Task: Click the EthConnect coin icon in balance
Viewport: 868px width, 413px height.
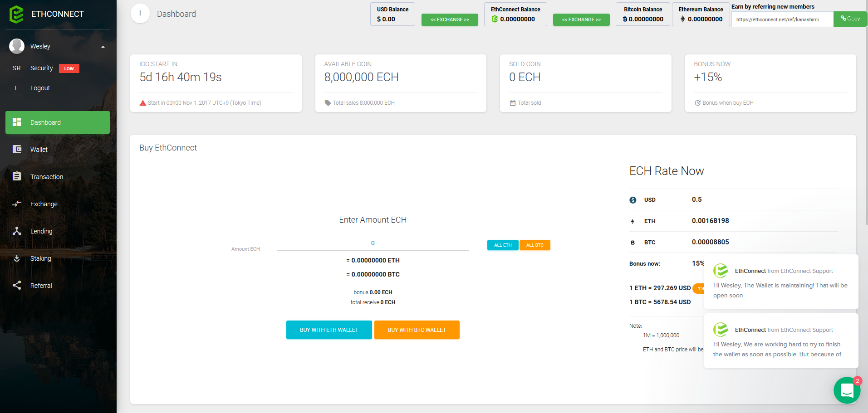Action: 495,19
